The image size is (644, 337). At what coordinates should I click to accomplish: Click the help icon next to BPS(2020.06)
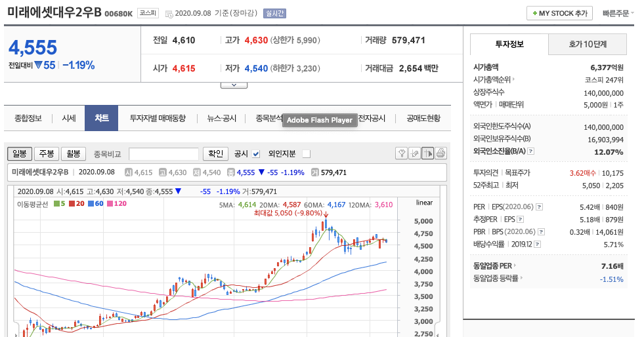pos(542,232)
